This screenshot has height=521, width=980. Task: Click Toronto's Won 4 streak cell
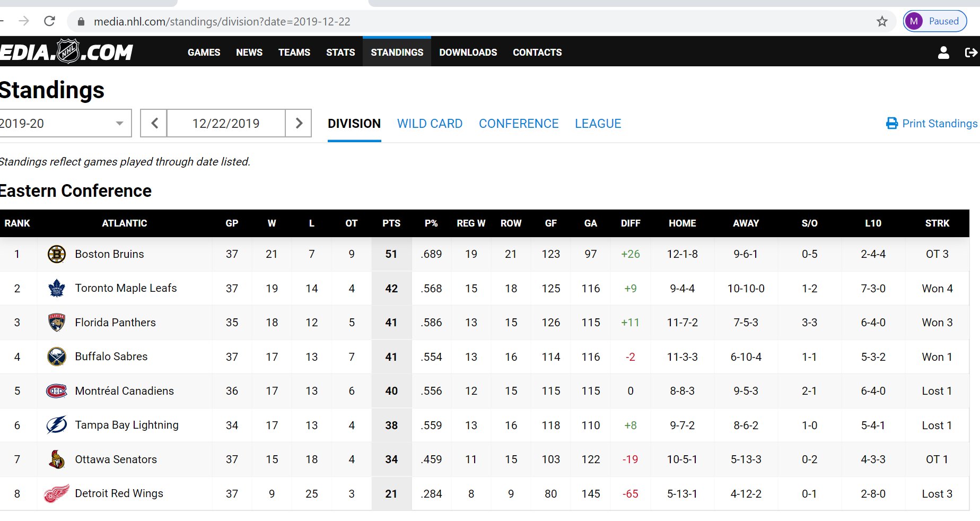tap(937, 289)
